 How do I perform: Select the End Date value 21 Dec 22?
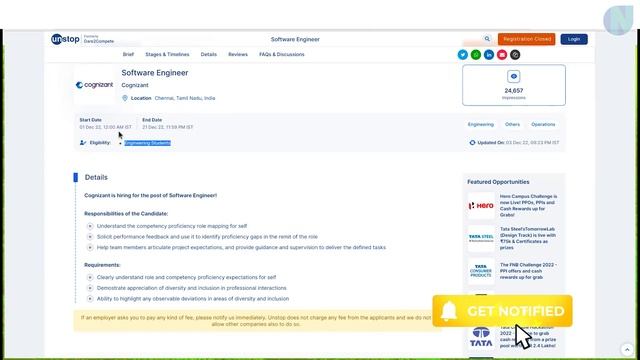[x=167, y=127]
